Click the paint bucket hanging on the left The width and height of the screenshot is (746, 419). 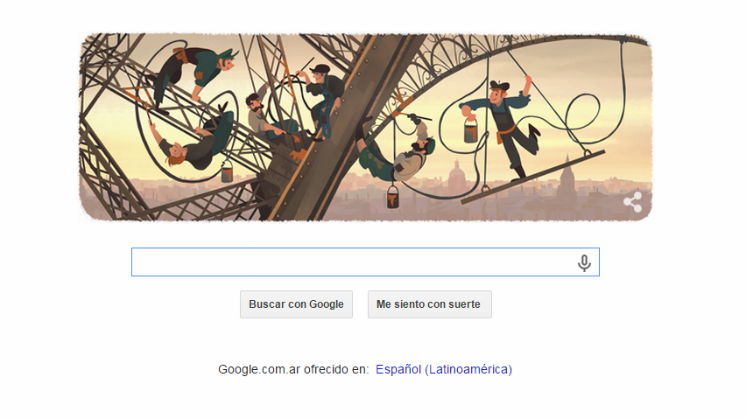pos(227,171)
